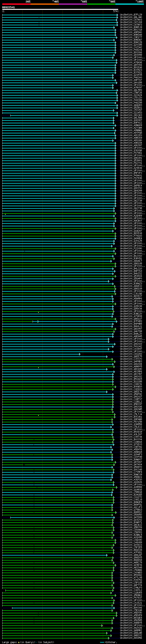Select hit UniRef100_Q642H9

coord(131,191)
